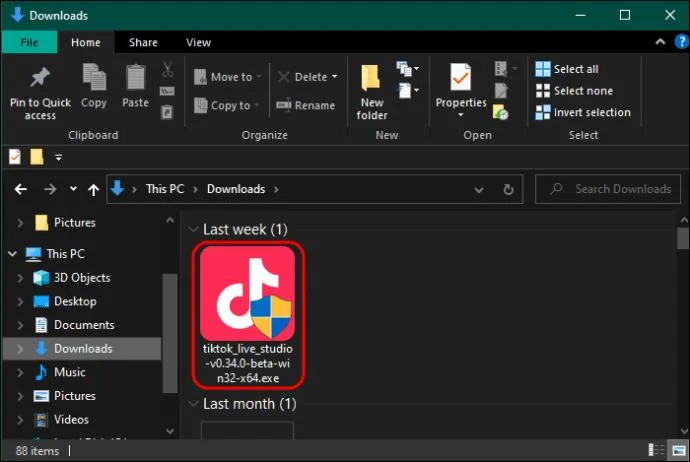The height and width of the screenshot is (462, 690).
Task: Select Music in navigation tree
Action: [70, 372]
